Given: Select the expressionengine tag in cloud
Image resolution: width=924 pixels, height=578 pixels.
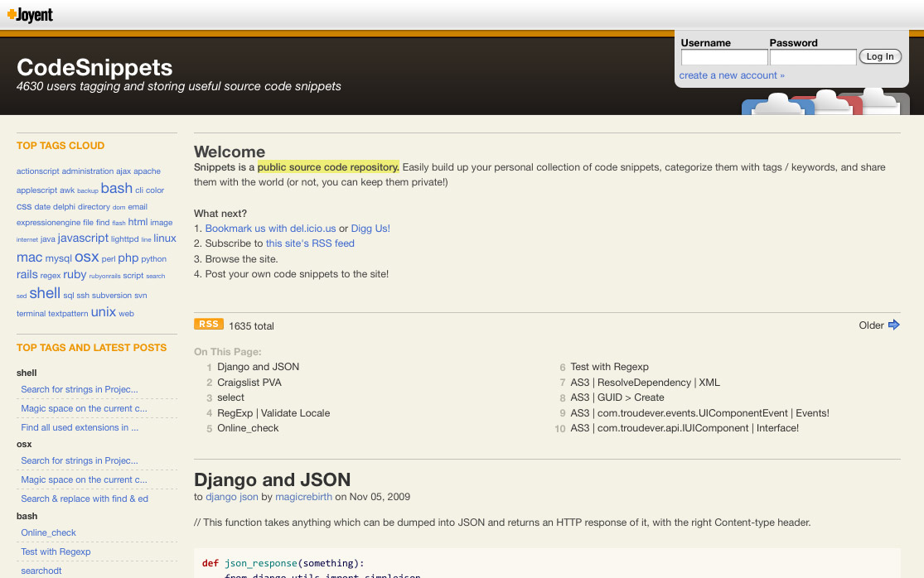Looking at the screenshot, I should pos(48,223).
